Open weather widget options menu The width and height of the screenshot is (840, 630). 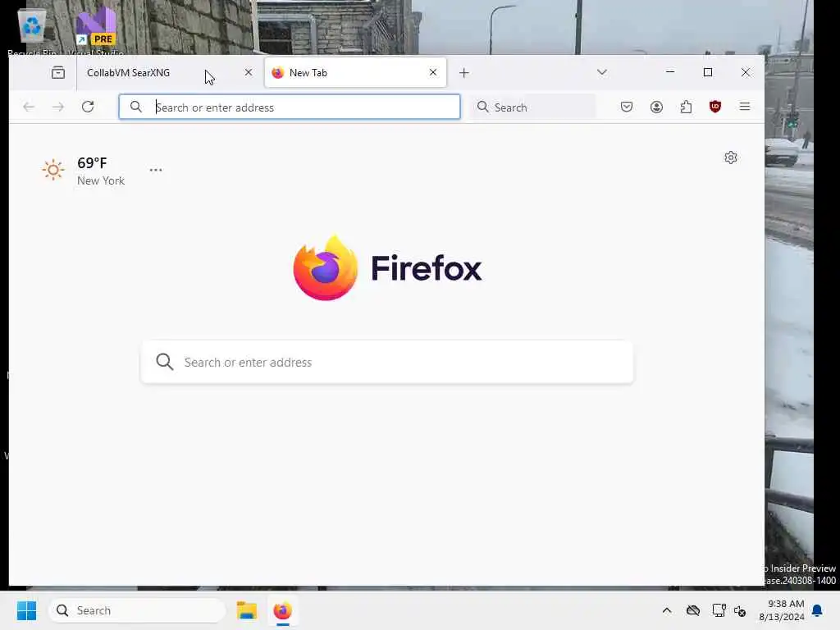click(x=156, y=170)
